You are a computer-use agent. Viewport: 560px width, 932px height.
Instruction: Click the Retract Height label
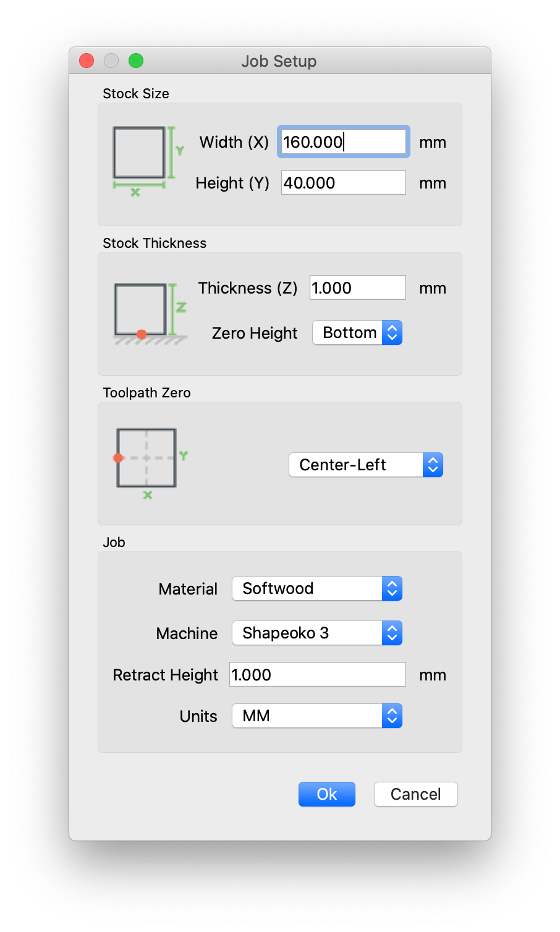tap(165, 675)
